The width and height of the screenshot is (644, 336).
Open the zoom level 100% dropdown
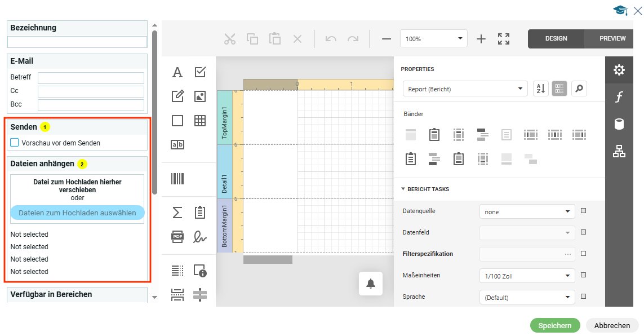tap(433, 39)
